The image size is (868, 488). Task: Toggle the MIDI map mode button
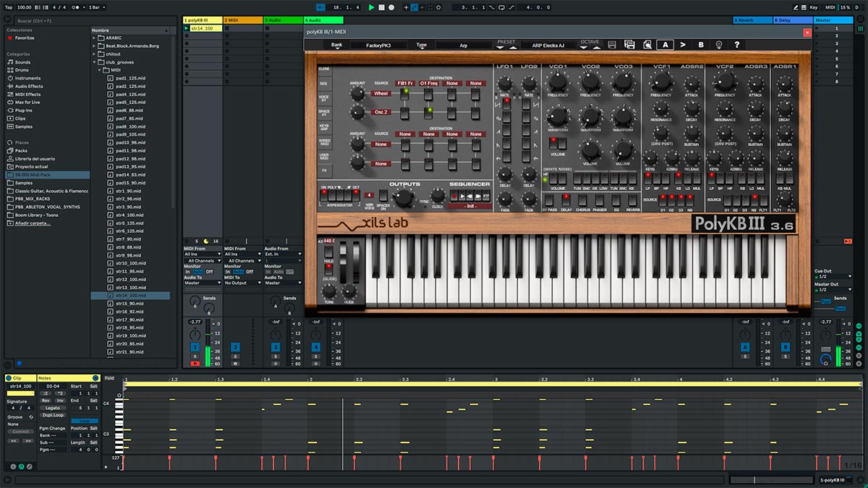click(830, 7)
